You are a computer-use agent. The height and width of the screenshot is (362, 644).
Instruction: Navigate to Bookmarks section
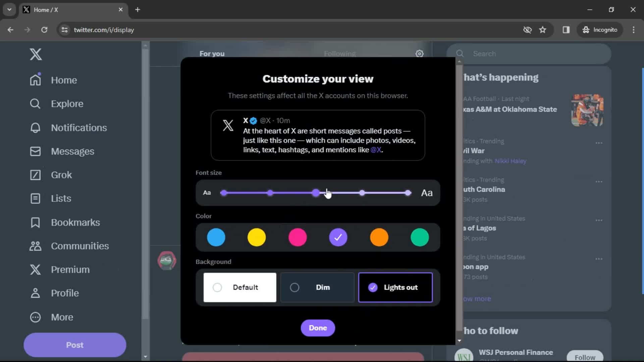[x=75, y=222]
